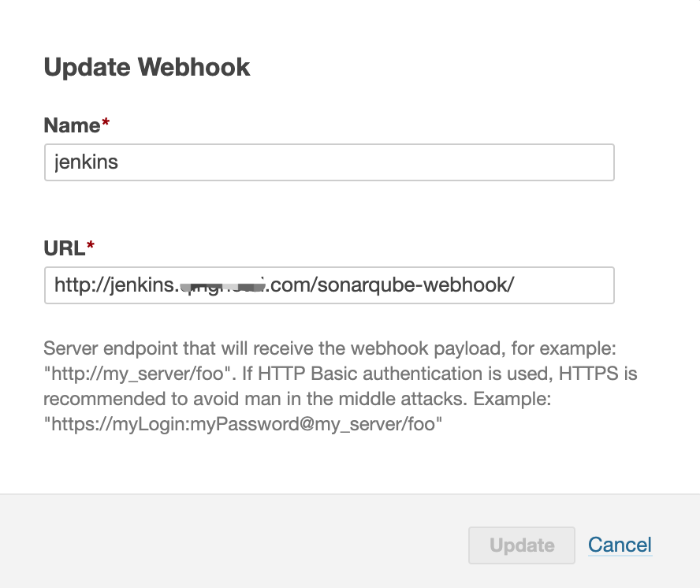
Task: Click the red asterisk beside URL
Action: 90,247
